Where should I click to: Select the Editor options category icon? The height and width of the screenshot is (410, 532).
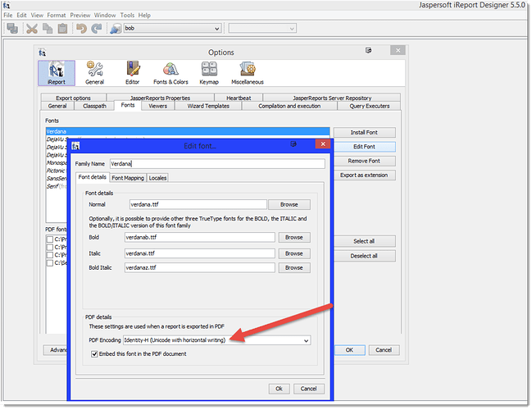pyautogui.click(x=132, y=73)
